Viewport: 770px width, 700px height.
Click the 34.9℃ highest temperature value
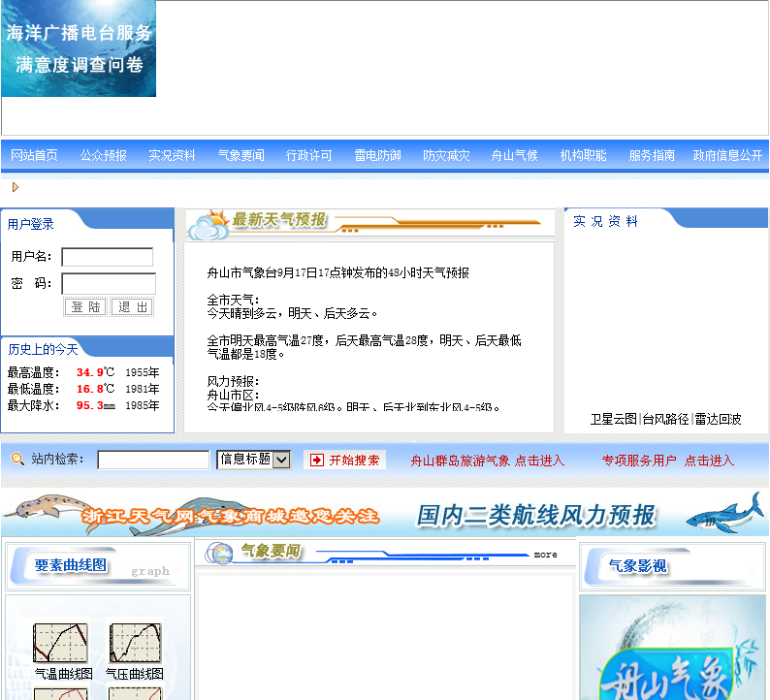[x=95, y=372]
